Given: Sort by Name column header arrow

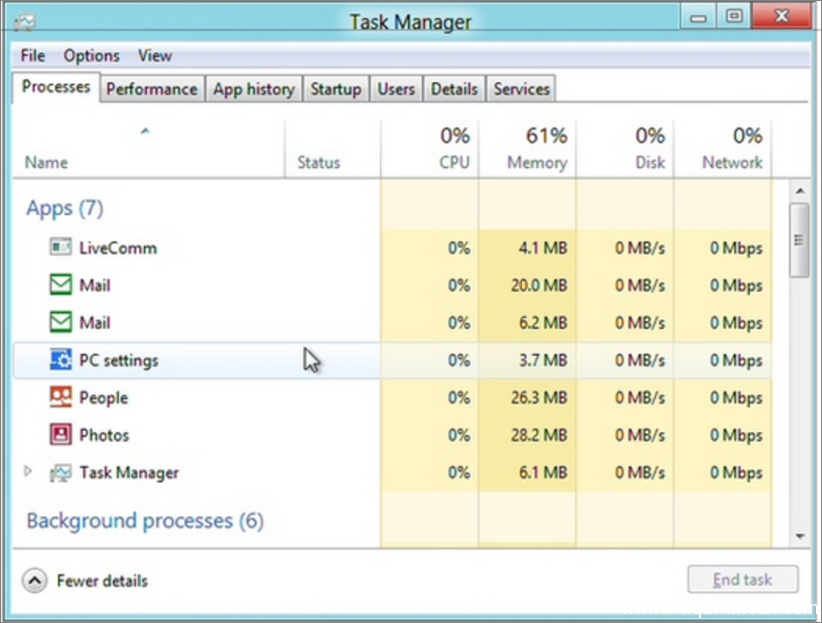Looking at the screenshot, I should coord(145,131).
